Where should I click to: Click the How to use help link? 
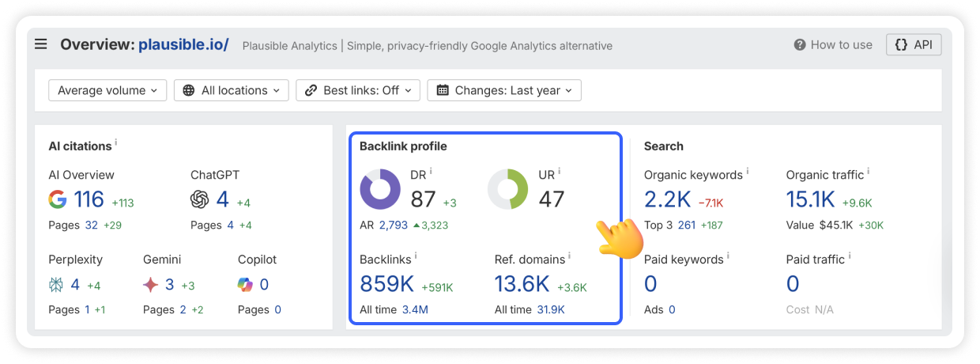[x=833, y=45]
